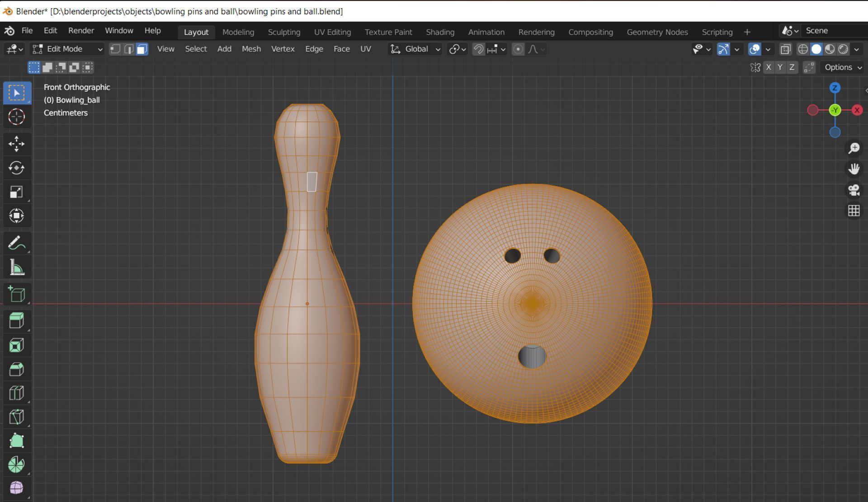Viewport: 868px width, 502px height.
Task: Open the UV menu
Action: point(365,49)
